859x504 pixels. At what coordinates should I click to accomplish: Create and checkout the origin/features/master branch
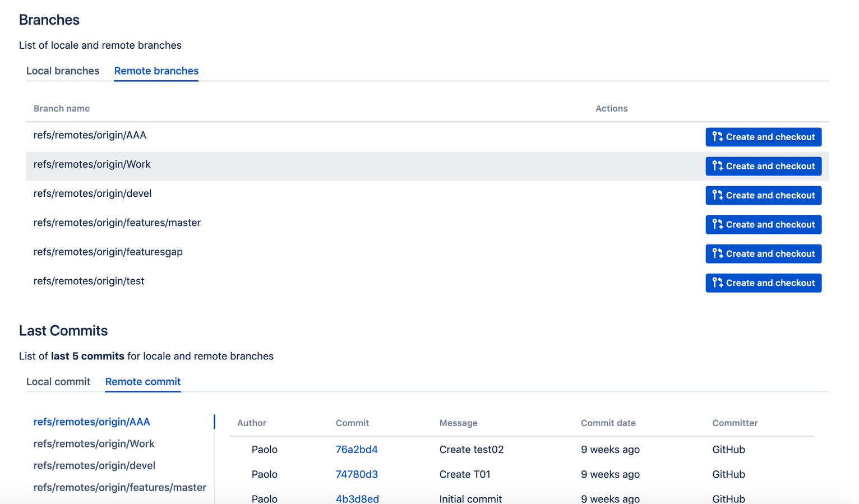(x=763, y=224)
